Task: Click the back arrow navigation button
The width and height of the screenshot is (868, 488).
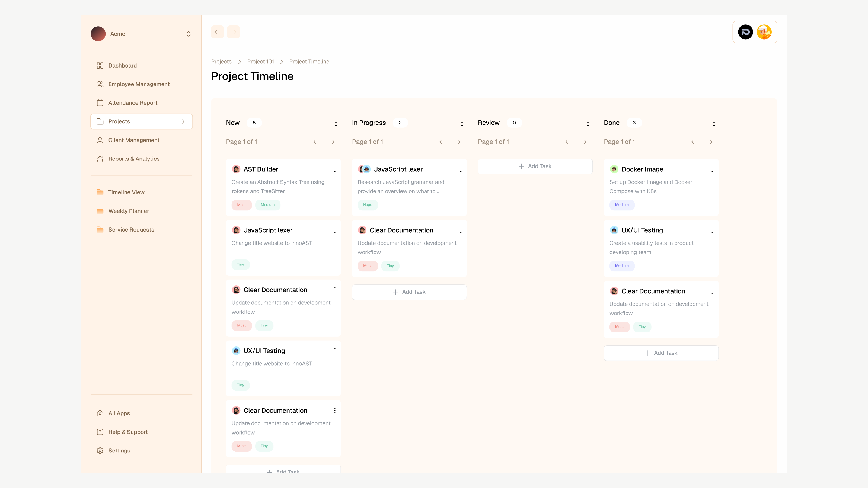Action: pos(217,32)
